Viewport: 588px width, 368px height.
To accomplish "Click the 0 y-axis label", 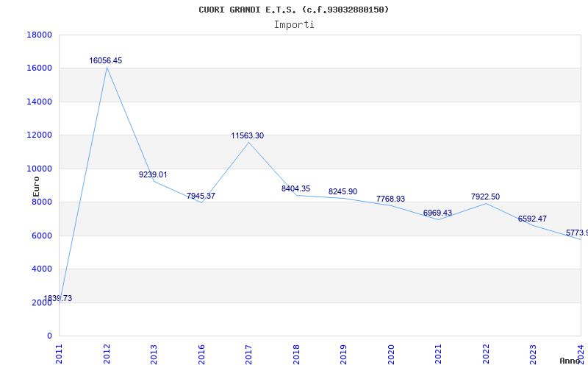I will [x=49, y=336].
